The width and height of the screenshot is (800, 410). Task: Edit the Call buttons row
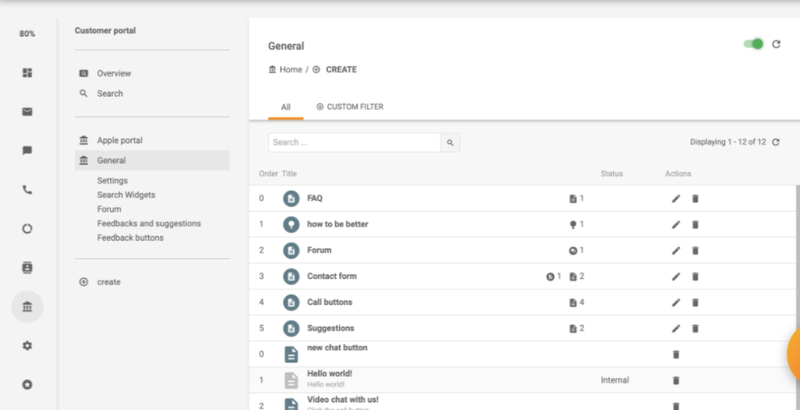tap(676, 302)
